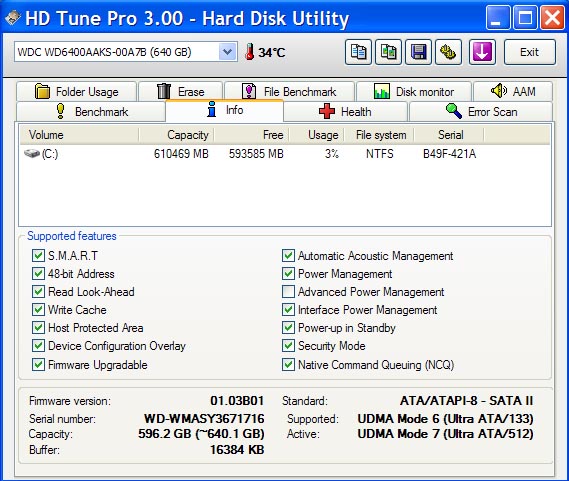Click the red thermometer temperature icon
The image size is (569, 481).
(249, 52)
